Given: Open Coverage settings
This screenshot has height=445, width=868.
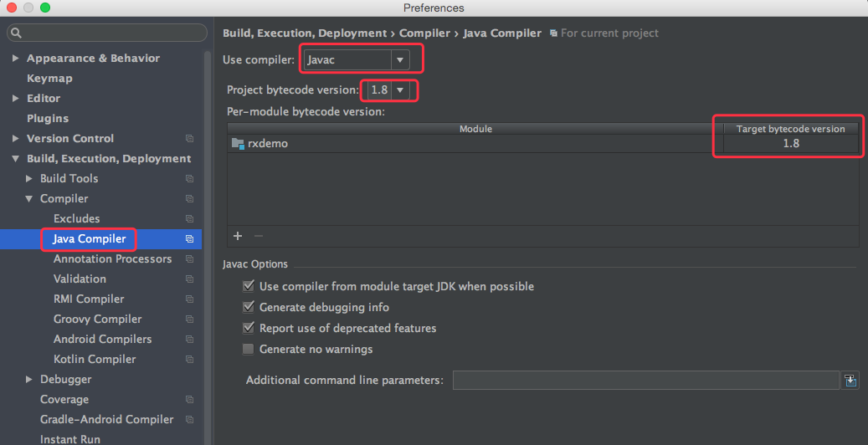Looking at the screenshot, I should tap(64, 400).
